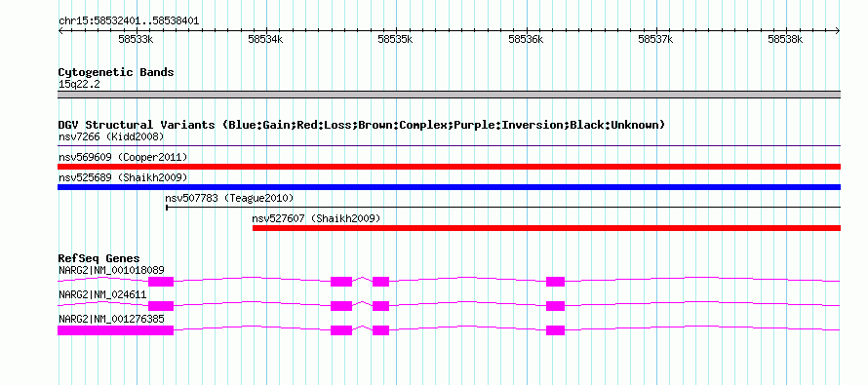The image size is (868, 385).
Task: Select NM_001276385 exon just before 58535k
Action: pos(381,330)
